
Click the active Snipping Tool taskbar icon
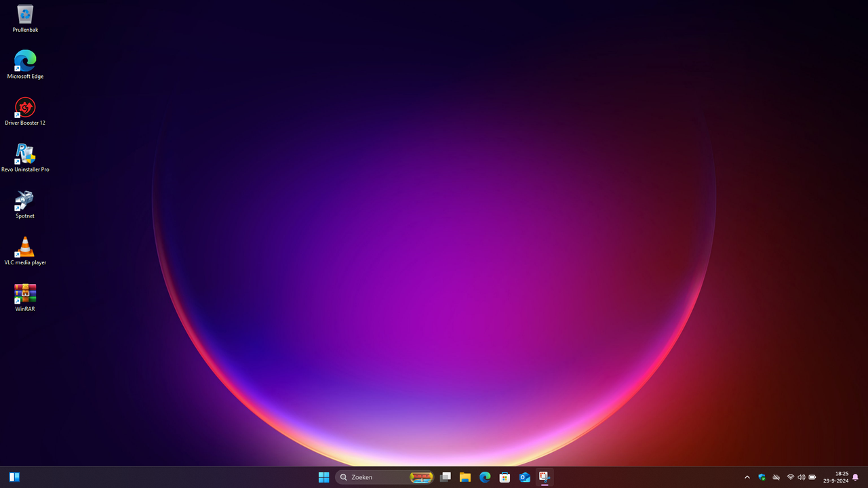click(545, 477)
